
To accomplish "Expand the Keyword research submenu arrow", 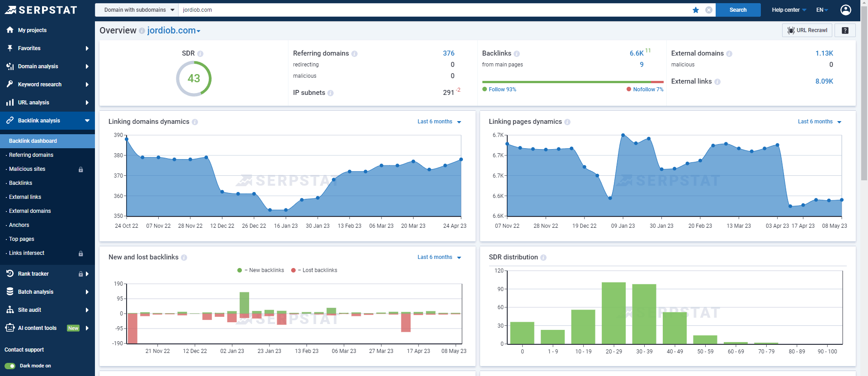I will click(87, 85).
